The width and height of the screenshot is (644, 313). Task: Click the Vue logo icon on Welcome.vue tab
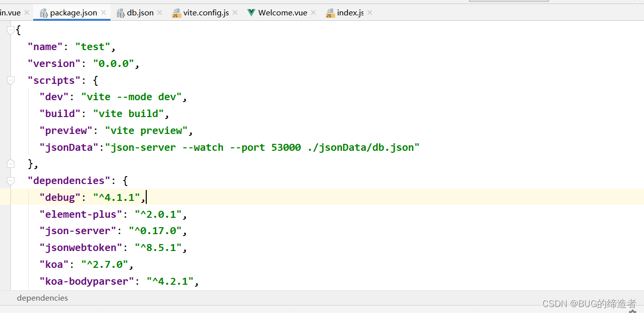pyautogui.click(x=252, y=12)
